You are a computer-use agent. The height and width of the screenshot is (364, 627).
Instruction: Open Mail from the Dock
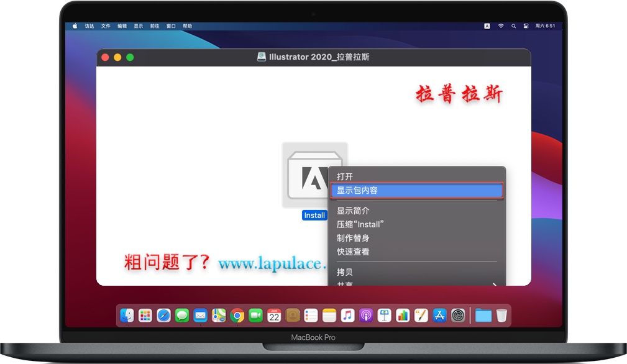click(x=200, y=315)
